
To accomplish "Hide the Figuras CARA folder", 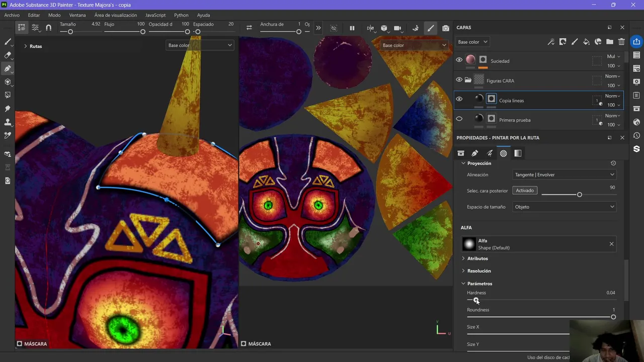I will tap(459, 79).
